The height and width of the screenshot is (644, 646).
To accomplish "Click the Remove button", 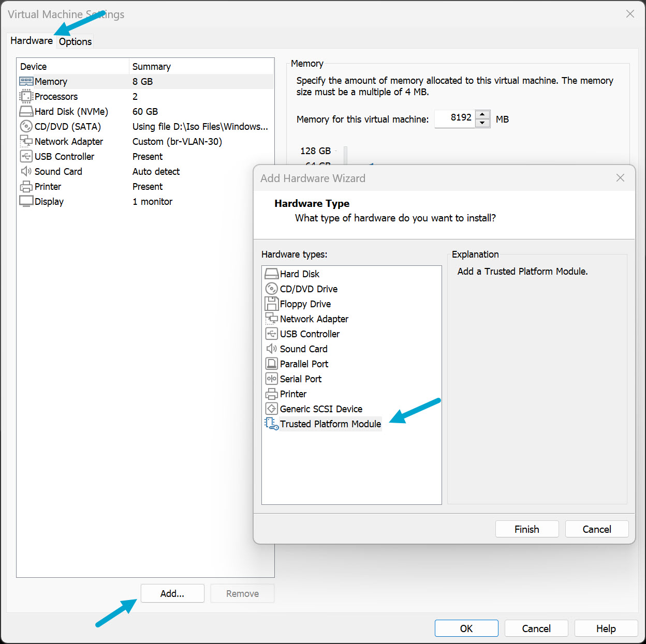I will click(x=242, y=593).
